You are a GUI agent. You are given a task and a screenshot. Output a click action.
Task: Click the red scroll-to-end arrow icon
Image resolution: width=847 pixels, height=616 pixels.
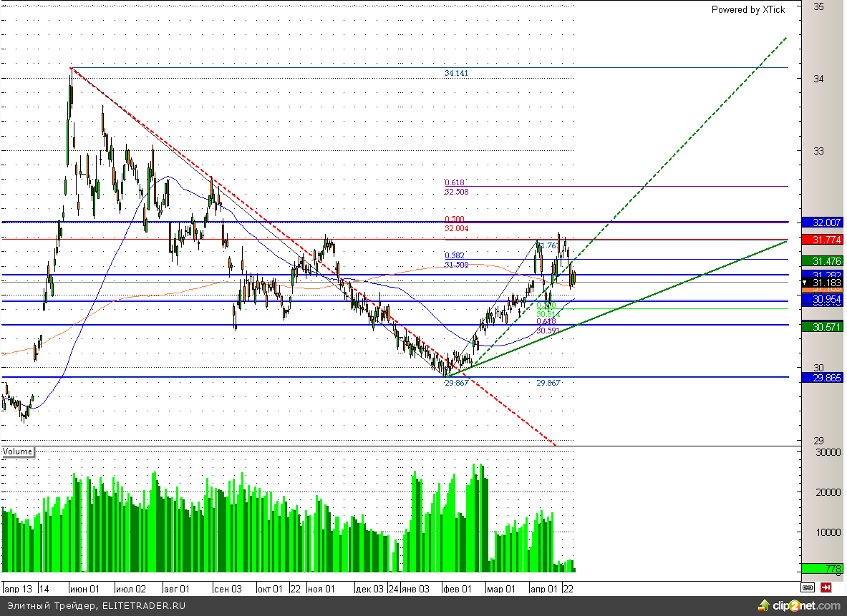tap(826, 588)
